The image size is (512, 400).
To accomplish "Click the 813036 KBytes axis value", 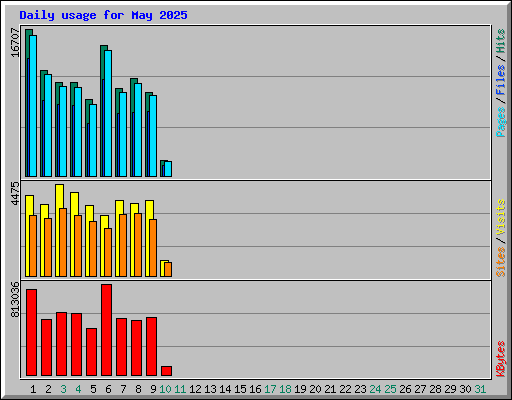I will [x=15, y=299].
